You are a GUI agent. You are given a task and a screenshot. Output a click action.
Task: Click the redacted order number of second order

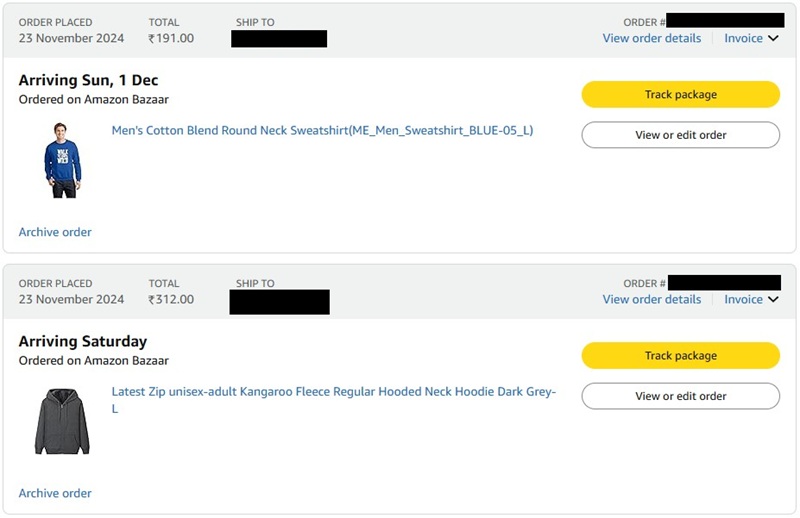tap(724, 283)
